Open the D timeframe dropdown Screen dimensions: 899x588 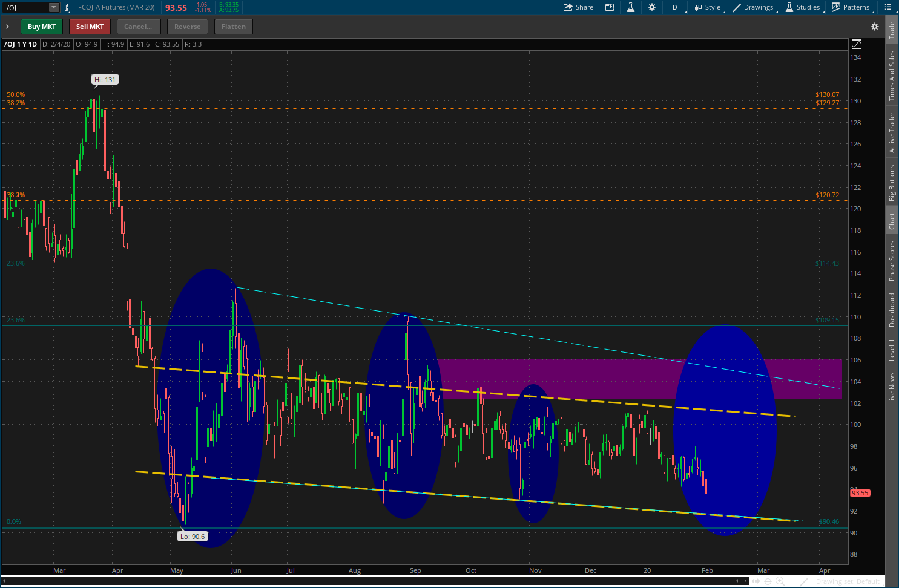coord(675,7)
